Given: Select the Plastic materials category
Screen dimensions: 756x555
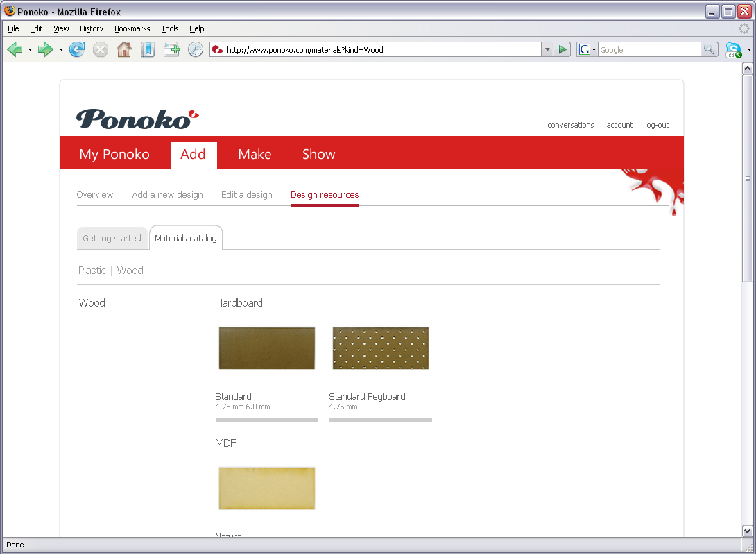Looking at the screenshot, I should 92,271.
